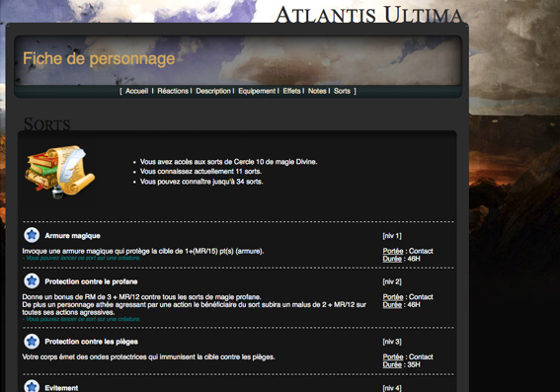Click the books and scroll spellbook icon
Screen dimensions: 560x392
click(x=59, y=171)
